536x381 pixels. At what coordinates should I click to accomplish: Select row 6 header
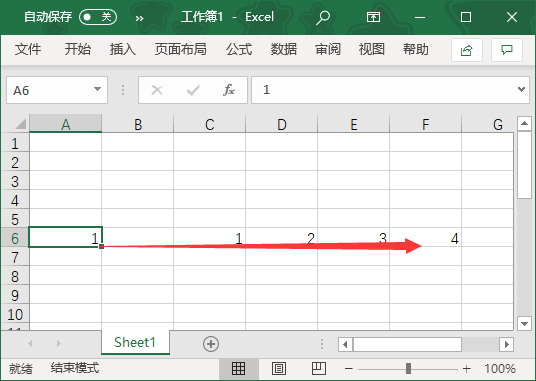pos(15,237)
